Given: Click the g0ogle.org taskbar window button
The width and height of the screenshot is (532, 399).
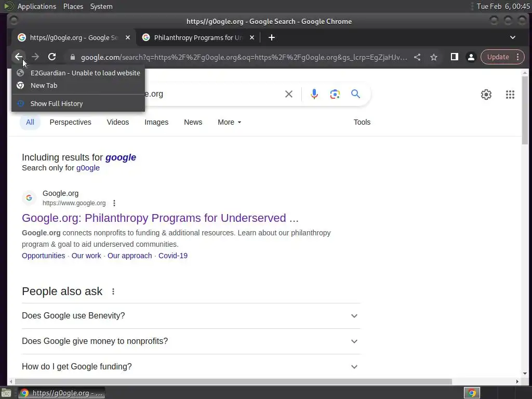Looking at the screenshot, I should 61,393.
